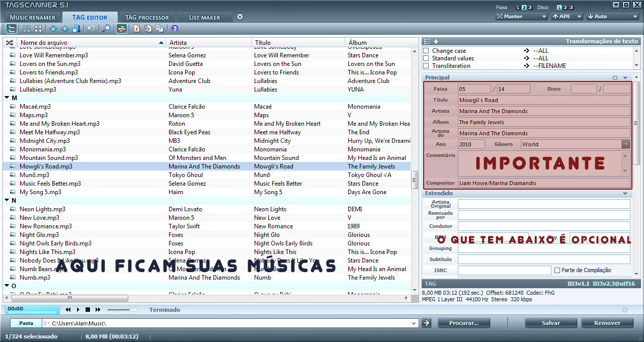Image resolution: width=644 pixels, height=342 pixels.
Task: Collapse the N group in file list
Action: 6,201
